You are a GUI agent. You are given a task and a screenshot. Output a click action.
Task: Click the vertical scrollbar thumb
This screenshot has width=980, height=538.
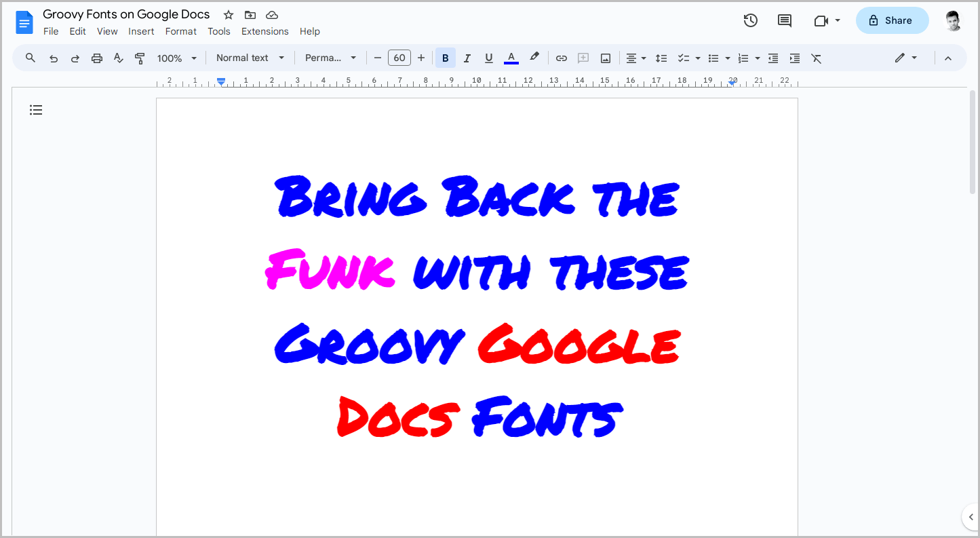tap(973, 142)
